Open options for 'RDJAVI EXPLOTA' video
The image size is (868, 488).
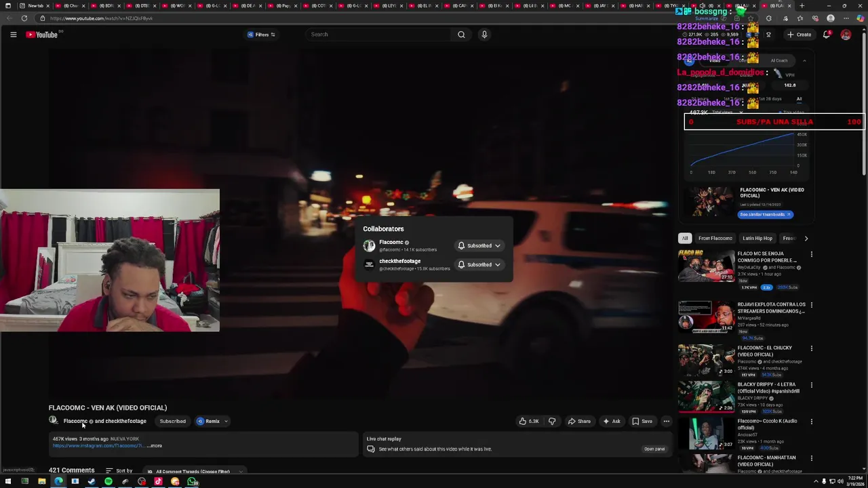(811, 305)
